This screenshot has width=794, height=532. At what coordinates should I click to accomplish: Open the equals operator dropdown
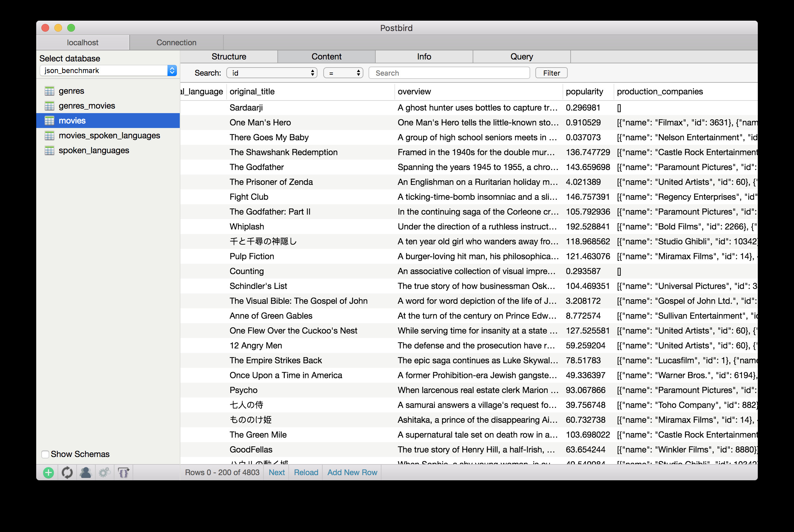point(343,73)
